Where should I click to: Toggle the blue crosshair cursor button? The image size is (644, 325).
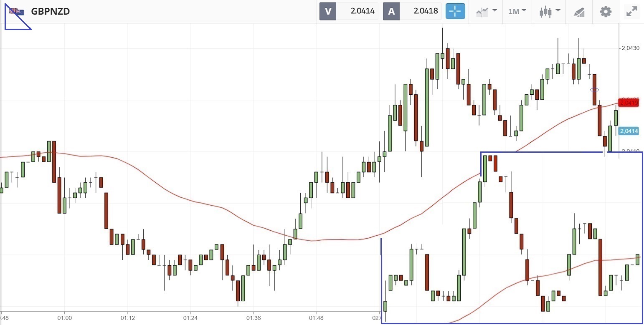(x=455, y=11)
